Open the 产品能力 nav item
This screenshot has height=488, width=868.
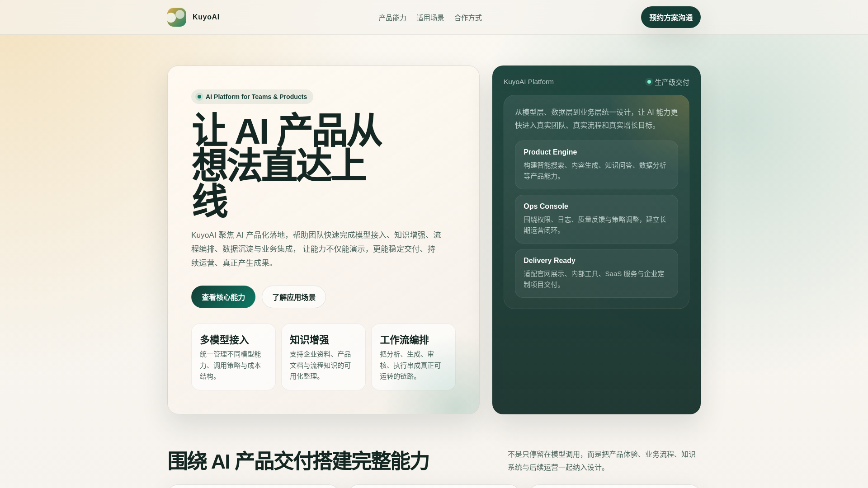pos(392,18)
